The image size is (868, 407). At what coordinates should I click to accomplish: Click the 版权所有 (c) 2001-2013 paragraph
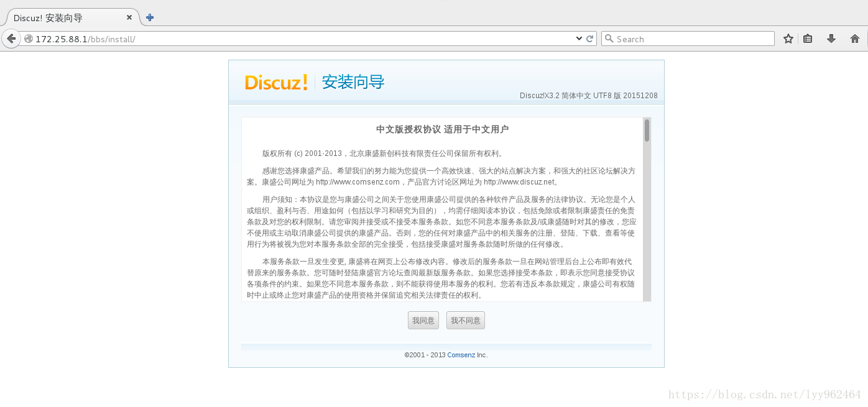pyautogui.click(x=383, y=153)
